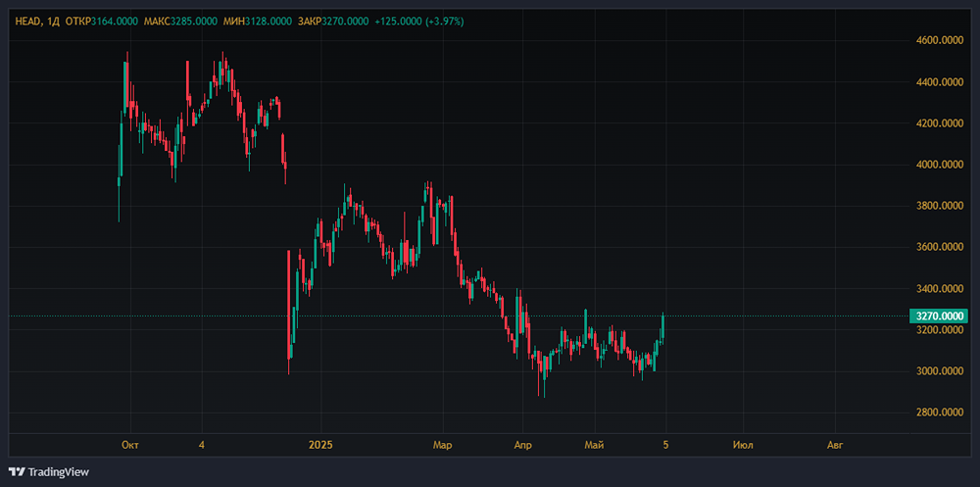Click the 4600.0000 price axis label
The width and height of the screenshot is (980, 487).
click(937, 40)
